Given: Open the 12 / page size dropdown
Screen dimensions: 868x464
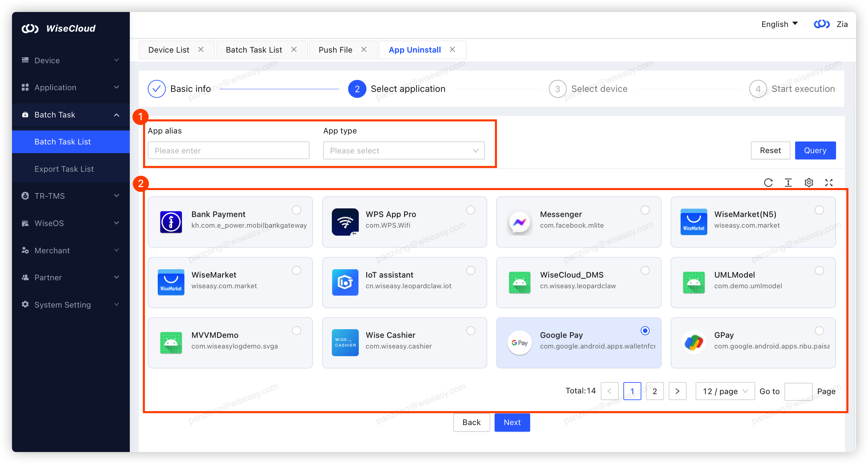Looking at the screenshot, I should (725, 391).
